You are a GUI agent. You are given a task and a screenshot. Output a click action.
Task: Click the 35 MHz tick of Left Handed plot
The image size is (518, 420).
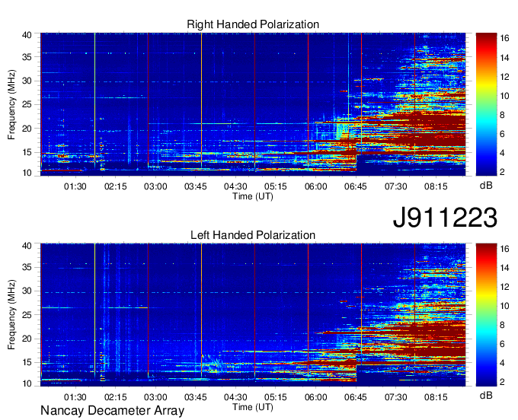click(x=27, y=267)
